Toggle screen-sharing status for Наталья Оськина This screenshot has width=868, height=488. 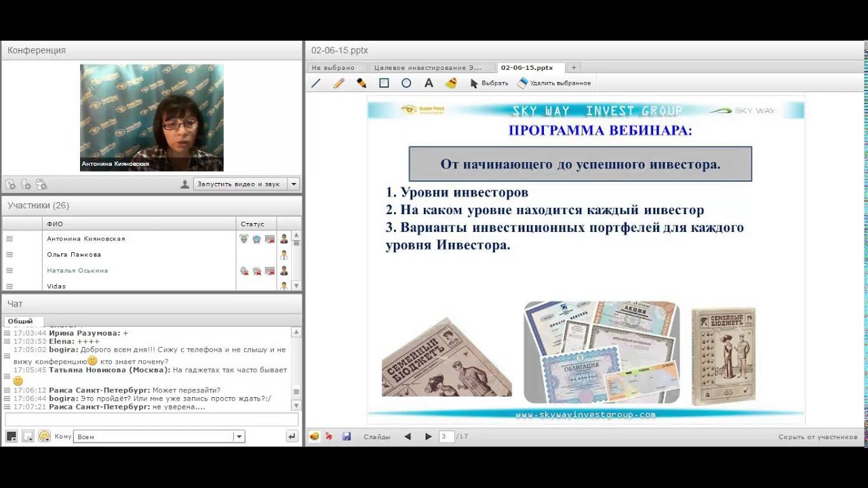click(x=270, y=270)
